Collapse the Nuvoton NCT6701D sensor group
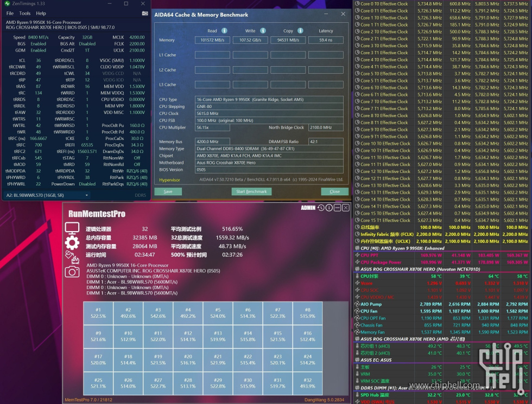 pyautogui.click(x=357, y=269)
